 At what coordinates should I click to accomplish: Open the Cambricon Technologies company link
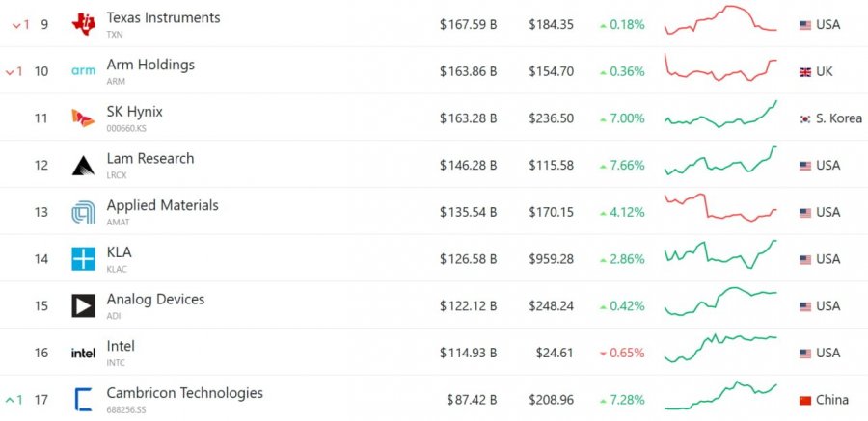184,393
